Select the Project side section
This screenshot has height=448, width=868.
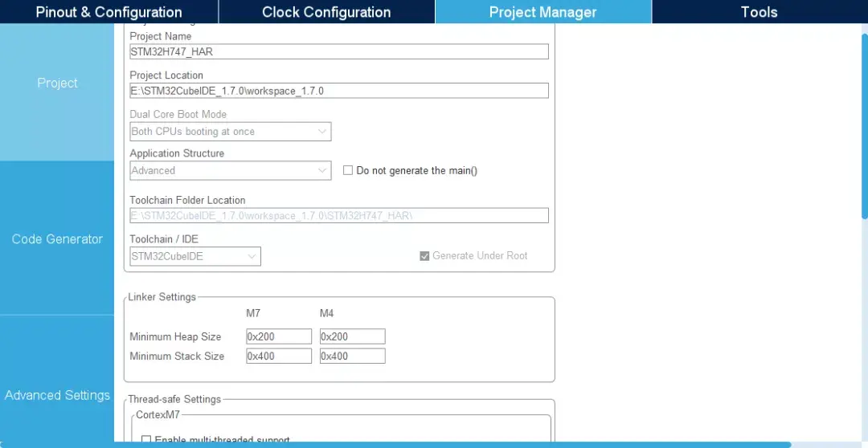click(57, 83)
